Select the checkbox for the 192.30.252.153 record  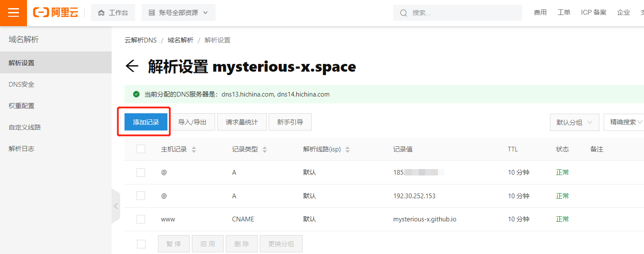141,196
